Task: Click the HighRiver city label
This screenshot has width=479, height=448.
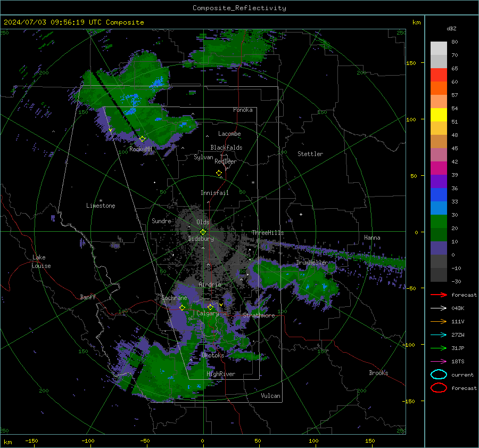Action: pyautogui.click(x=221, y=374)
